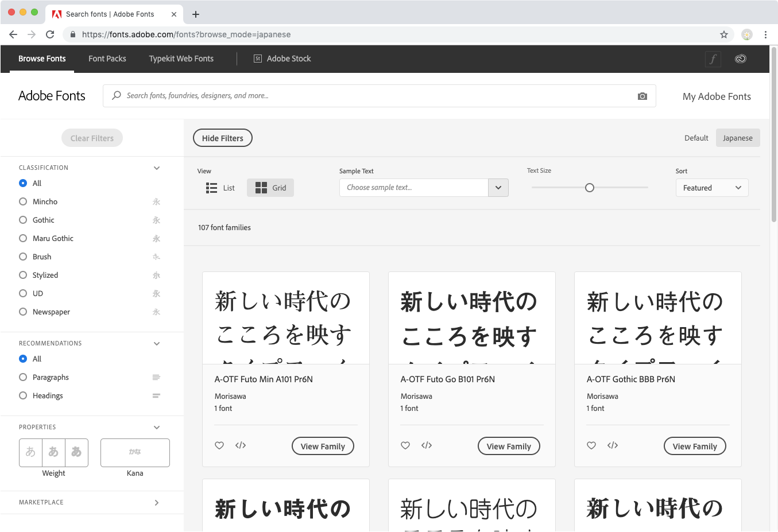Viewport: 778px width, 532px height.
Task: Pick the UD classification
Action: (23, 293)
